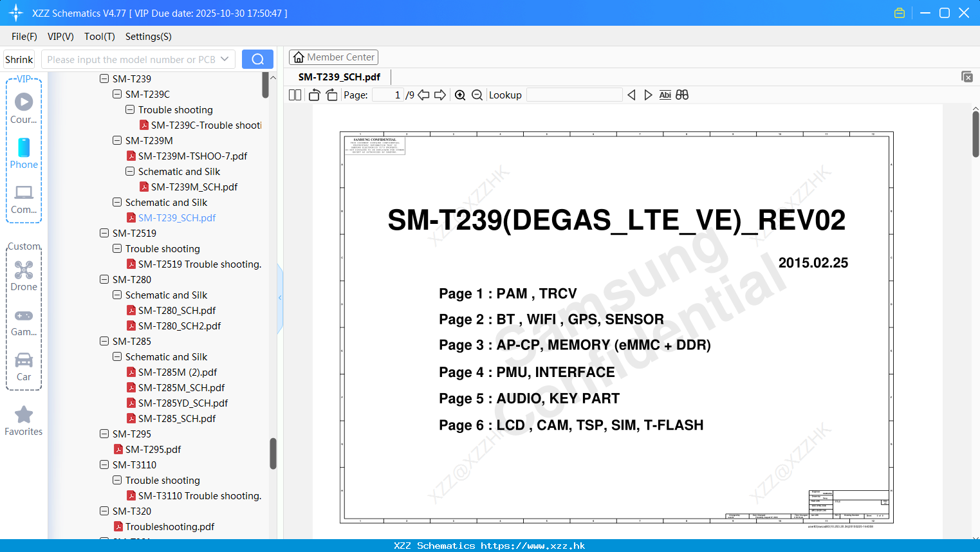
Task: Open SM-T3110 Trouble shooting file
Action: coord(199,495)
